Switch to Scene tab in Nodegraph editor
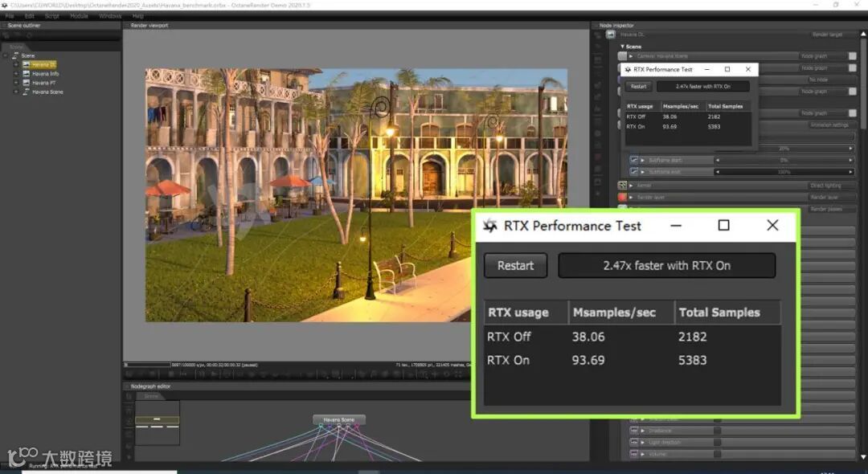The image size is (868, 474). [151, 396]
